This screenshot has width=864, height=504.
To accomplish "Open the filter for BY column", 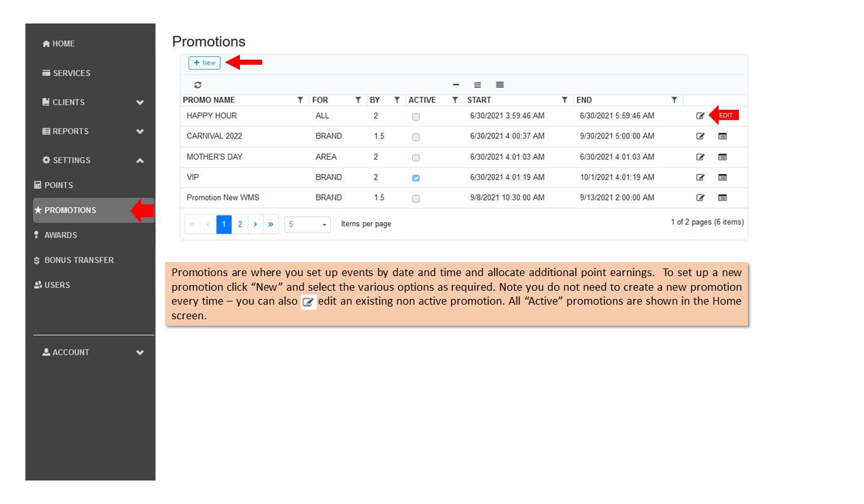I will tap(397, 100).
